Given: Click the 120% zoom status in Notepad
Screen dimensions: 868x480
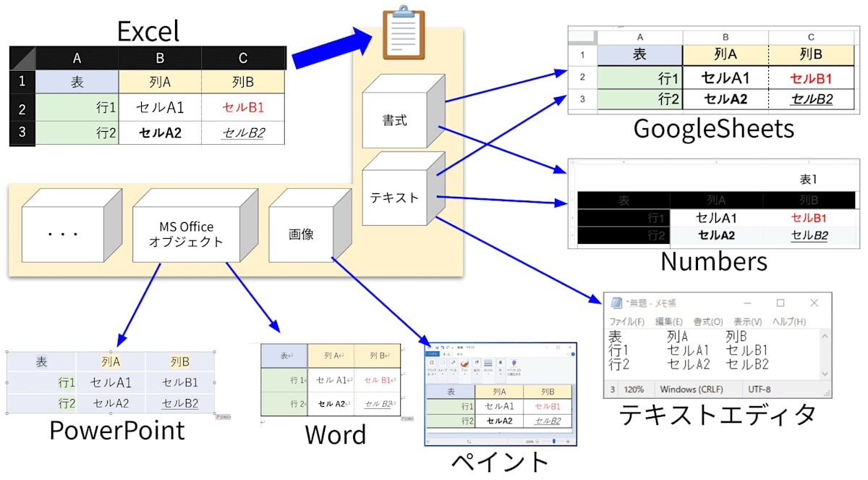Looking at the screenshot, I should point(634,390).
